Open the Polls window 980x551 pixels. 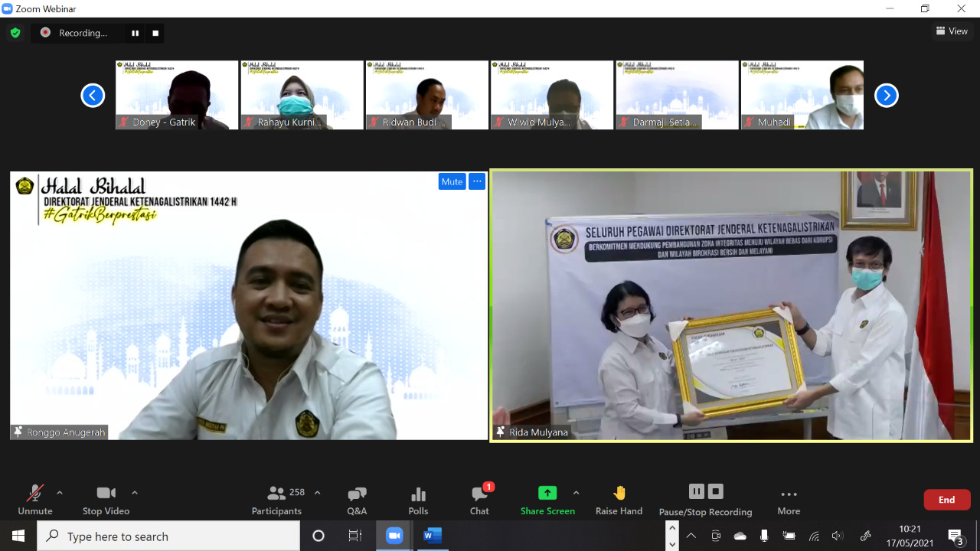417,498
